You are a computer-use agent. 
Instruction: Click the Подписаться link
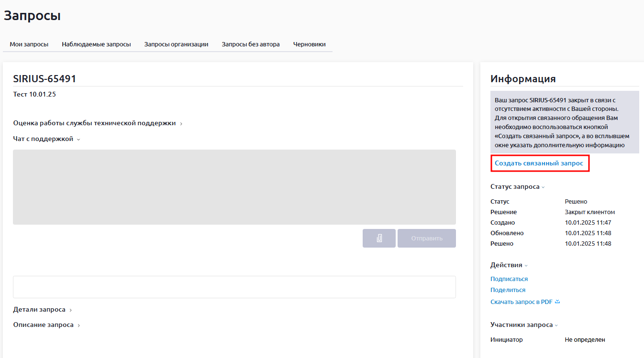click(509, 279)
